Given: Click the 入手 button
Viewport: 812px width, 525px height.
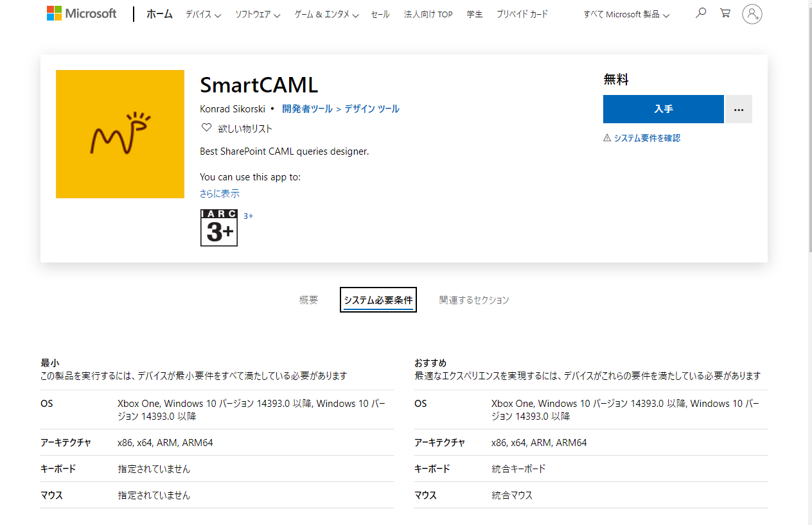Looking at the screenshot, I should [x=664, y=109].
